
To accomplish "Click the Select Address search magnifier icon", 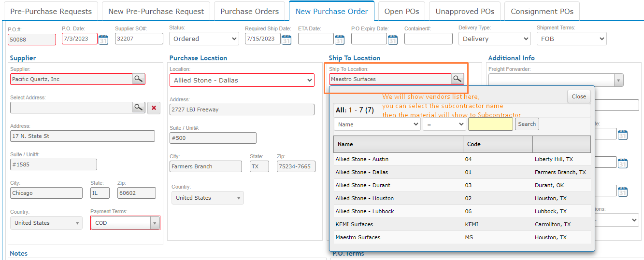I will pos(139,108).
